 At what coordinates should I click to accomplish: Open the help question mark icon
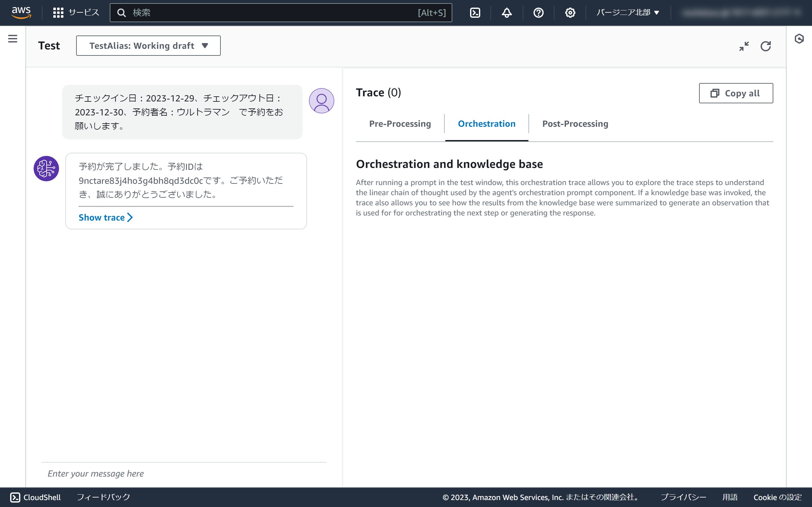coord(538,13)
